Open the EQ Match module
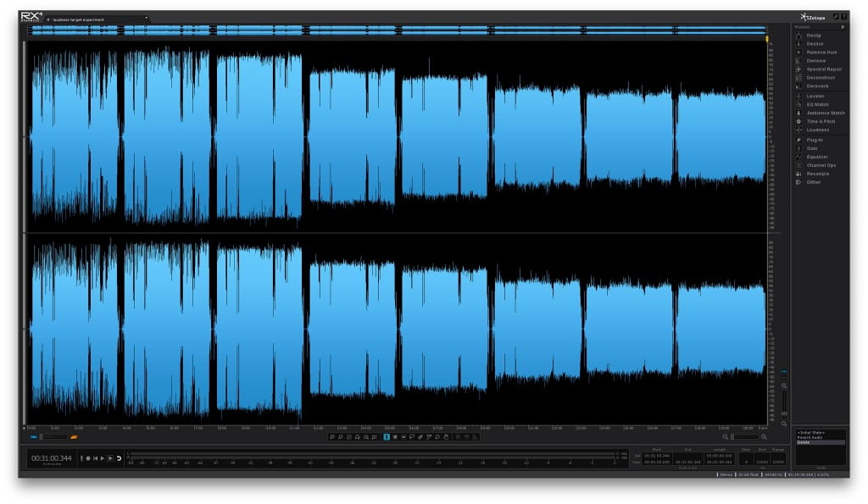Viewport: 868px width, 504px height. (817, 104)
